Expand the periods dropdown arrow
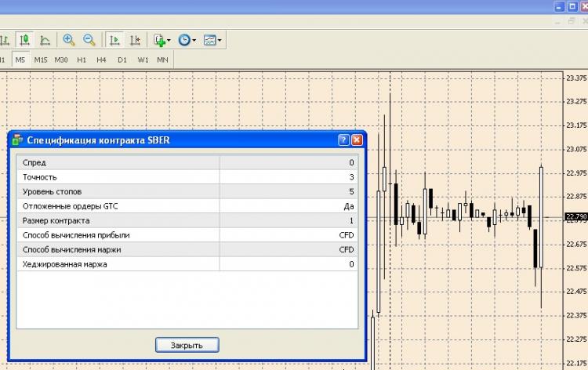The width and height of the screenshot is (588, 370). [x=194, y=40]
